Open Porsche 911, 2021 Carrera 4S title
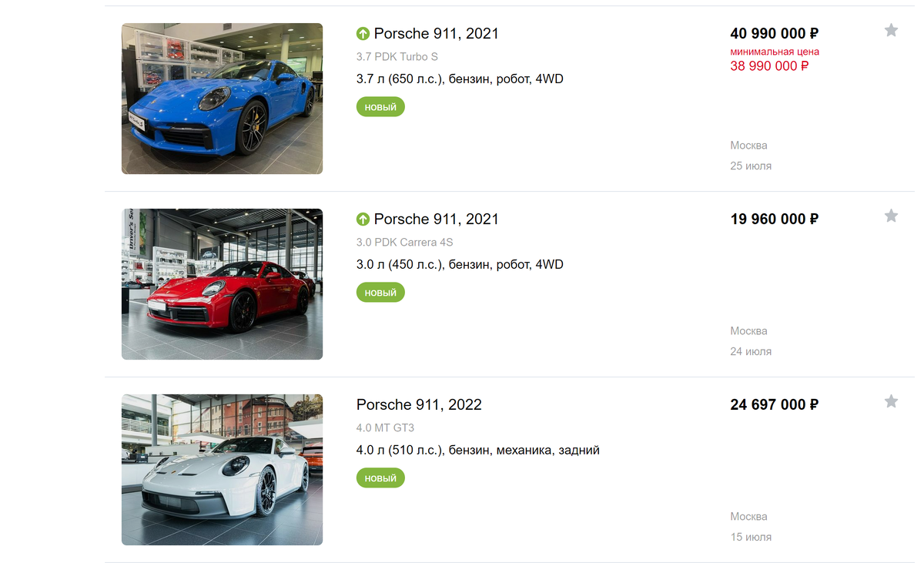The width and height of the screenshot is (924, 563). point(437,220)
